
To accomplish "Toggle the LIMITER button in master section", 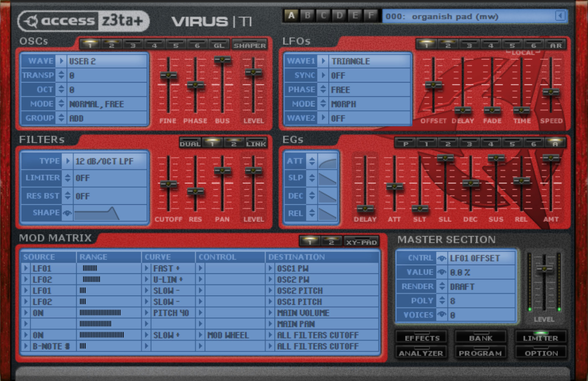I will coord(540,337).
